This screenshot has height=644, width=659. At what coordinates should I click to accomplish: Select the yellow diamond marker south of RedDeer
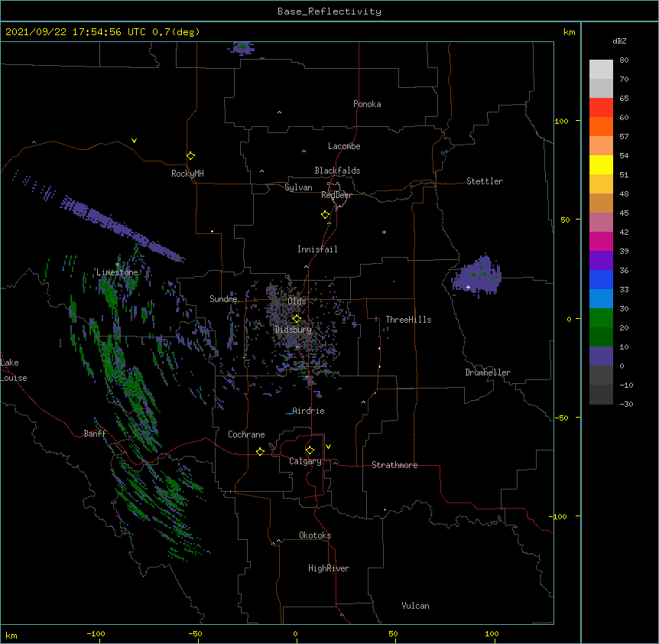[326, 214]
